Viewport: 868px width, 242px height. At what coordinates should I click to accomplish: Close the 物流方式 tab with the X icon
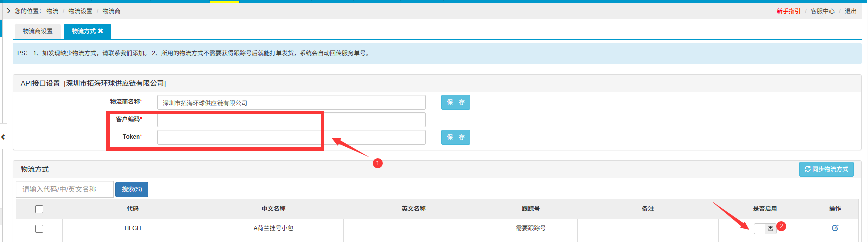(x=101, y=31)
